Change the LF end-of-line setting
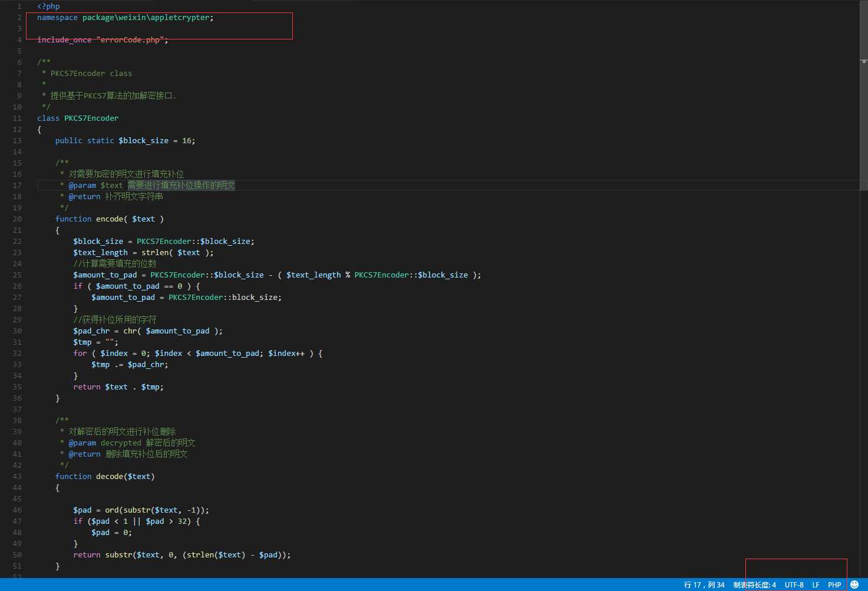The height and width of the screenshot is (591, 868). [x=816, y=585]
